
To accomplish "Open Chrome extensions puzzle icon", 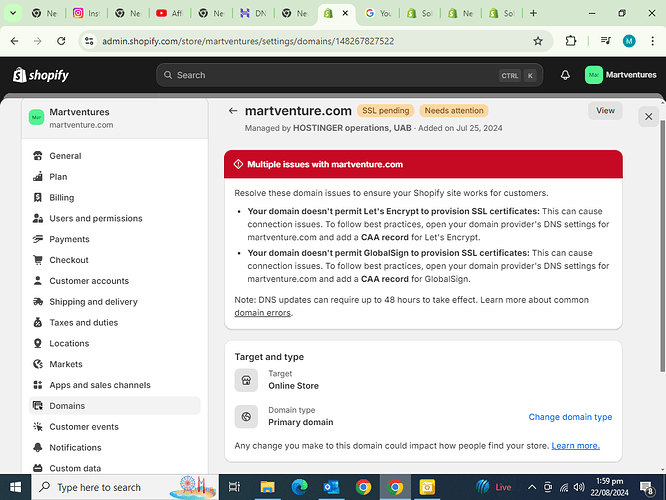I will [571, 41].
